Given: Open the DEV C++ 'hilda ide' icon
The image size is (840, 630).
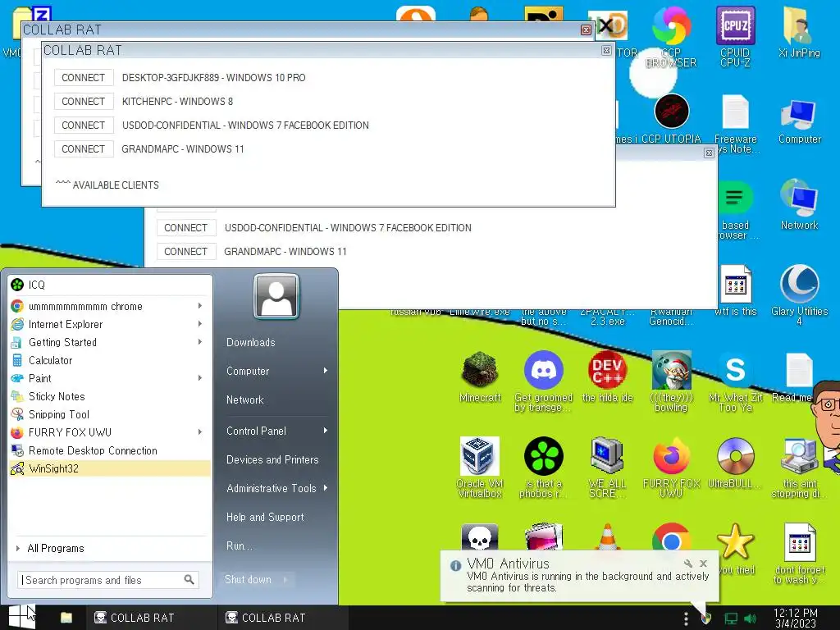Looking at the screenshot, I should coord(607,377).
